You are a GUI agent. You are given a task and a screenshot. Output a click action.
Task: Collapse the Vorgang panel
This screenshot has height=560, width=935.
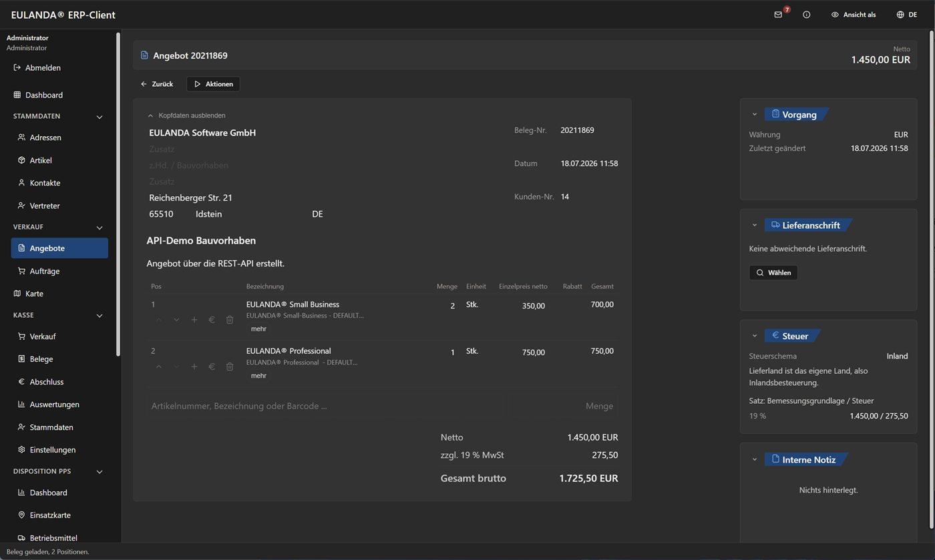click(x=755, y=115)
